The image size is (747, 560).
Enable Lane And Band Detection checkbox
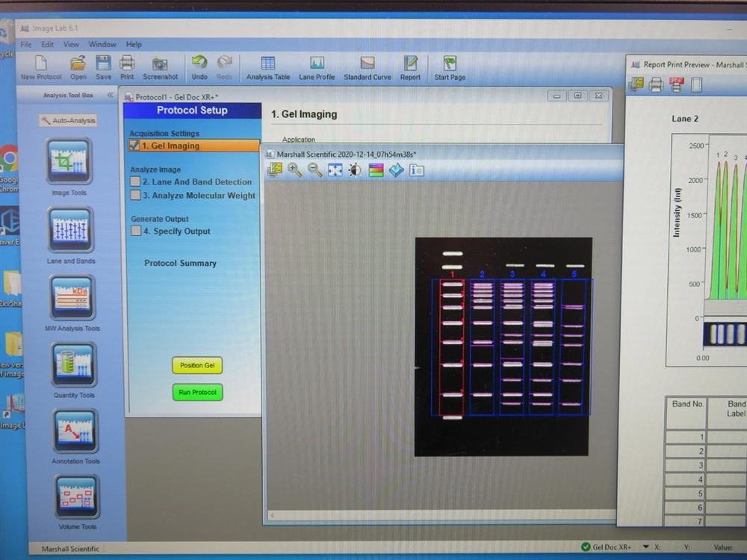(135, 181)
